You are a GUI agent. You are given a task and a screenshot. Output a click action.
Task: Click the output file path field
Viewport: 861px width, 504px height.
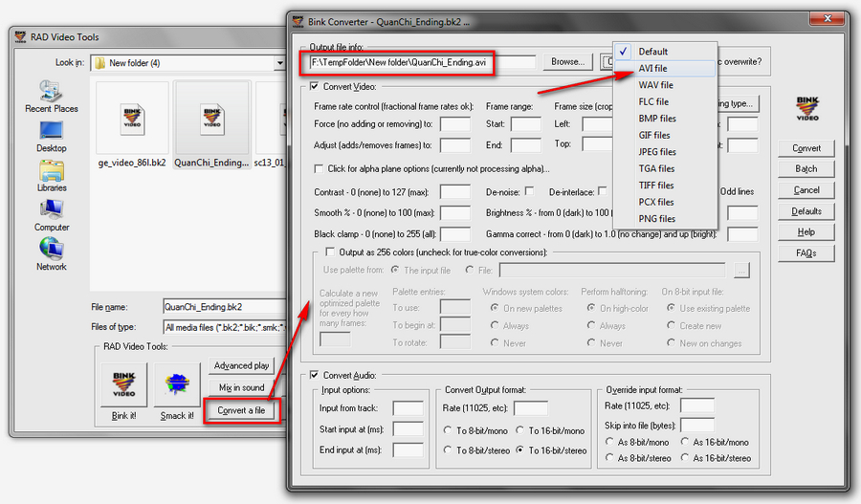pos(422,62)
